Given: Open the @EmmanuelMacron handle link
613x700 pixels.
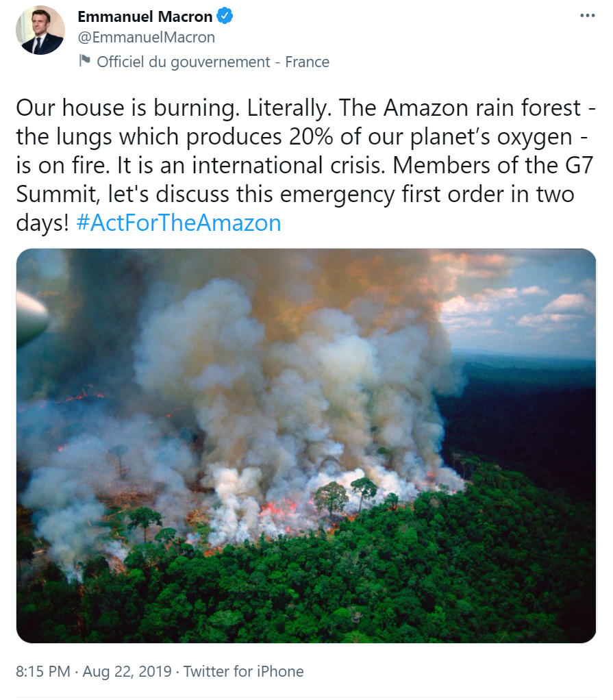Looking at the screenshot, I should tap(147, 37).
